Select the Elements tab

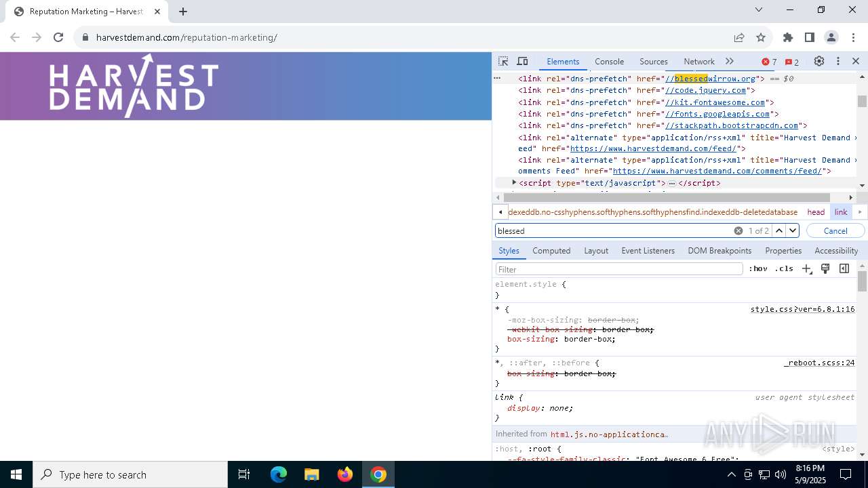(x=563, y=61)
